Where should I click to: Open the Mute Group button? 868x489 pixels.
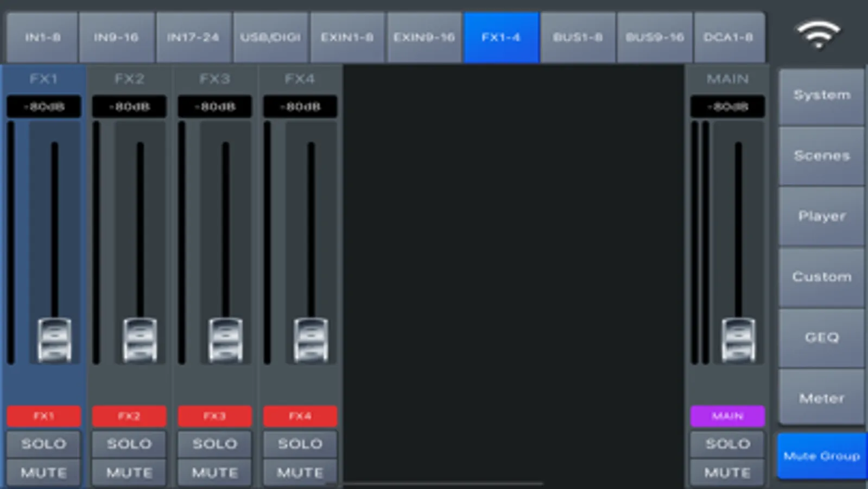(x=822, y=456)
